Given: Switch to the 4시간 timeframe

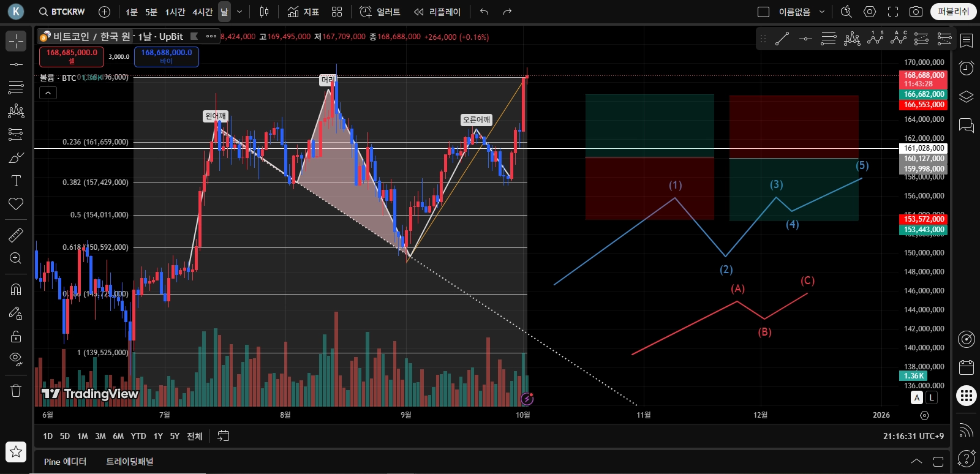Looking at the screenshot, I should point(202,12).
